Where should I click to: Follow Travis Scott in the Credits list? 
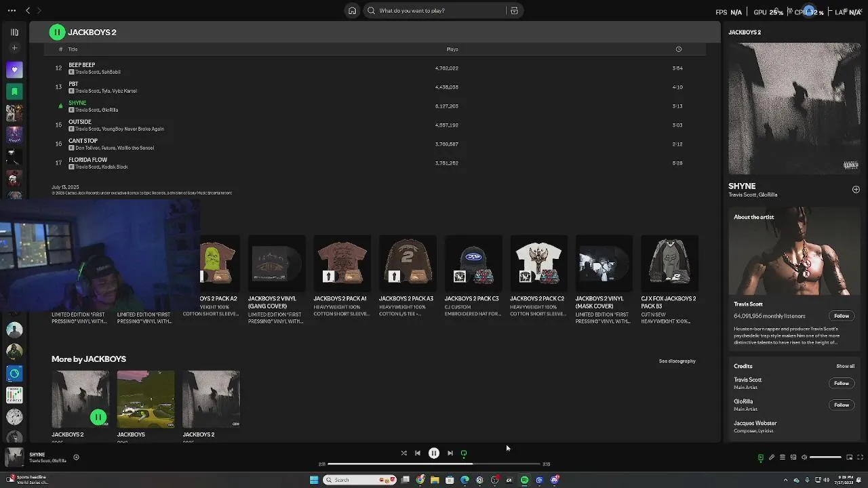click(842, 383)
